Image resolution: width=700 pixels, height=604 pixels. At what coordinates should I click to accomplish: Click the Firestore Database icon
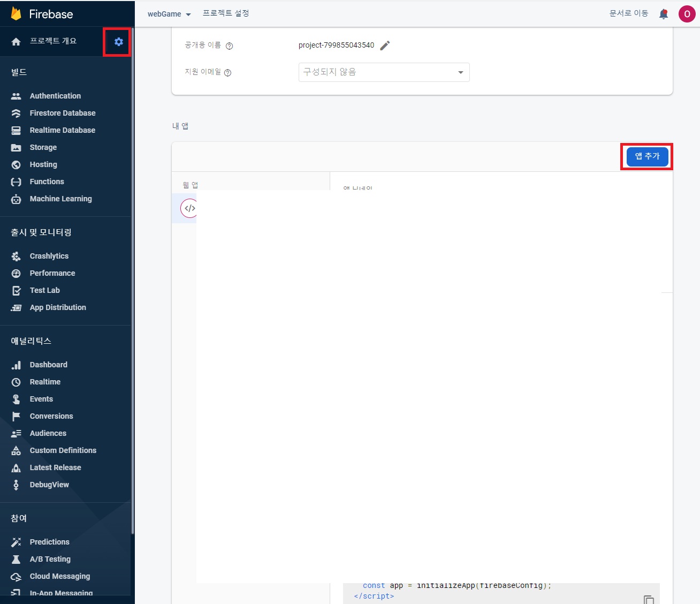click(x=16, y=113)
